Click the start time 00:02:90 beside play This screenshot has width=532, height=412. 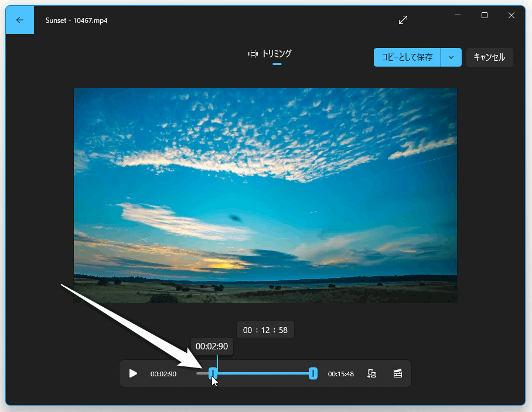coord(163,374)
